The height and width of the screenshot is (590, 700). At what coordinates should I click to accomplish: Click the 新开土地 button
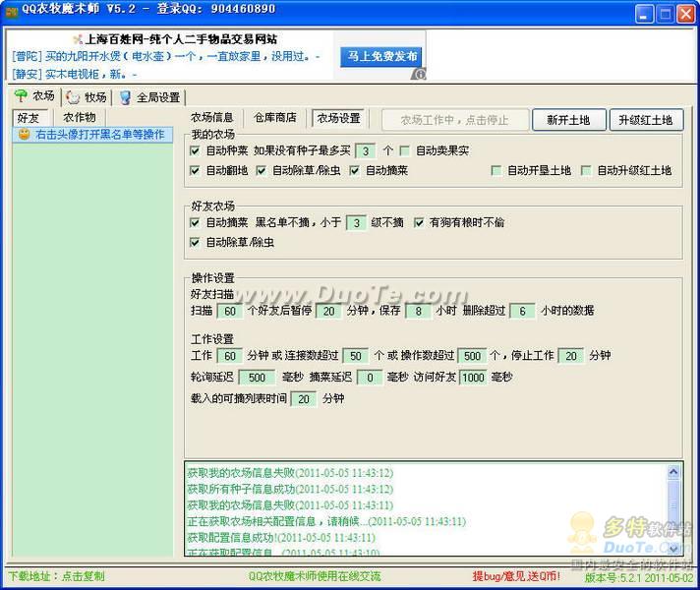tap(568, 120)
